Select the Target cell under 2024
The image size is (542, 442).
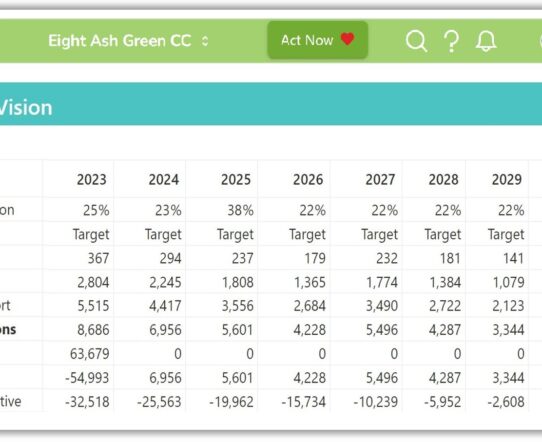click(x=163, y=234)
